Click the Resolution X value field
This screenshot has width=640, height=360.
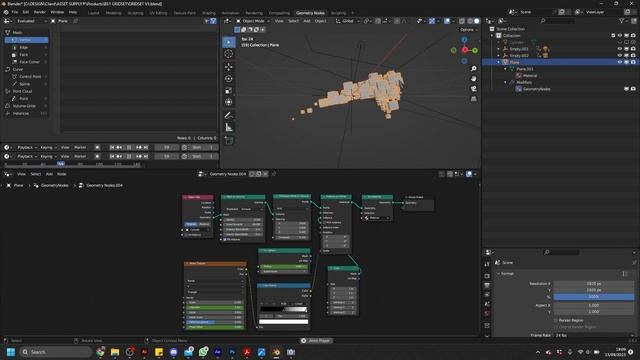pyautogui.click(x=594, y=284)
